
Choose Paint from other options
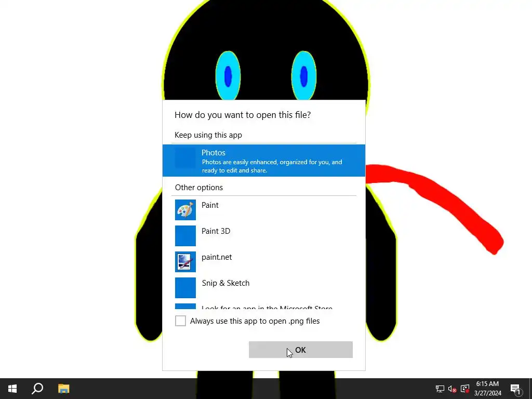[x=264, y=210]
